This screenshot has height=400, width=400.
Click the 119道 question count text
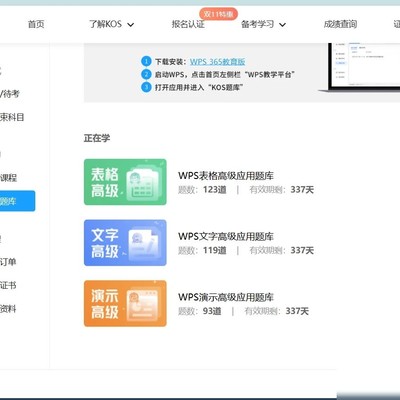point(215,250)
